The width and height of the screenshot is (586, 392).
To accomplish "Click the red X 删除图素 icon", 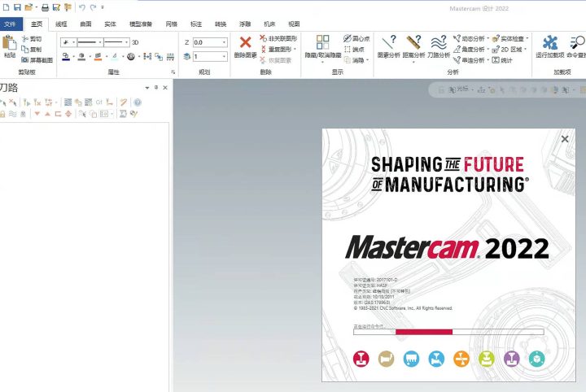I will click(245, 42).
